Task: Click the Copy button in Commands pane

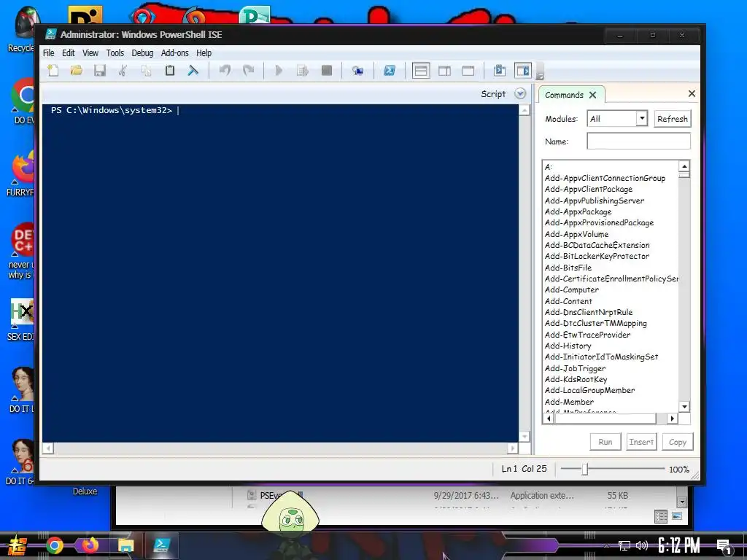Action: pyautogui.click(x=678, y=442)
